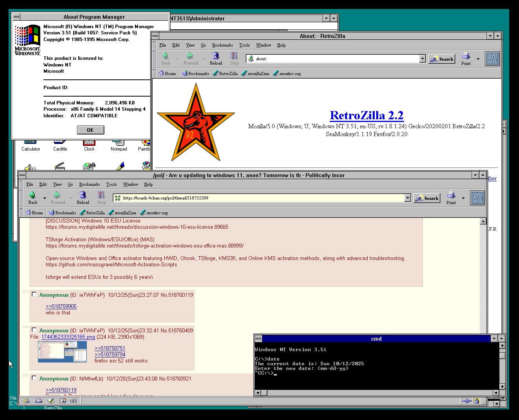The height and width of the screenshot is (420, 519).
Task: Open the Print options arrow in the /pol/ window
Action: tap(463, 198)
